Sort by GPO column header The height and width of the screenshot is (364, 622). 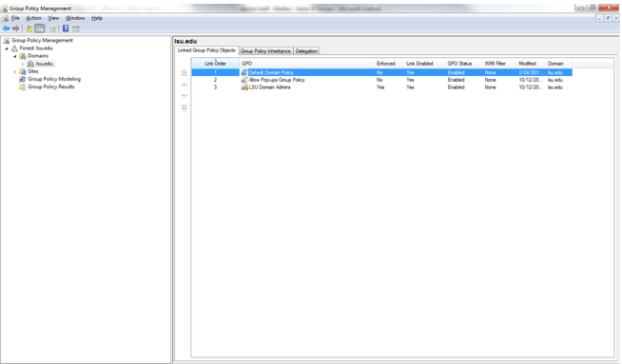tap(306, 64)
